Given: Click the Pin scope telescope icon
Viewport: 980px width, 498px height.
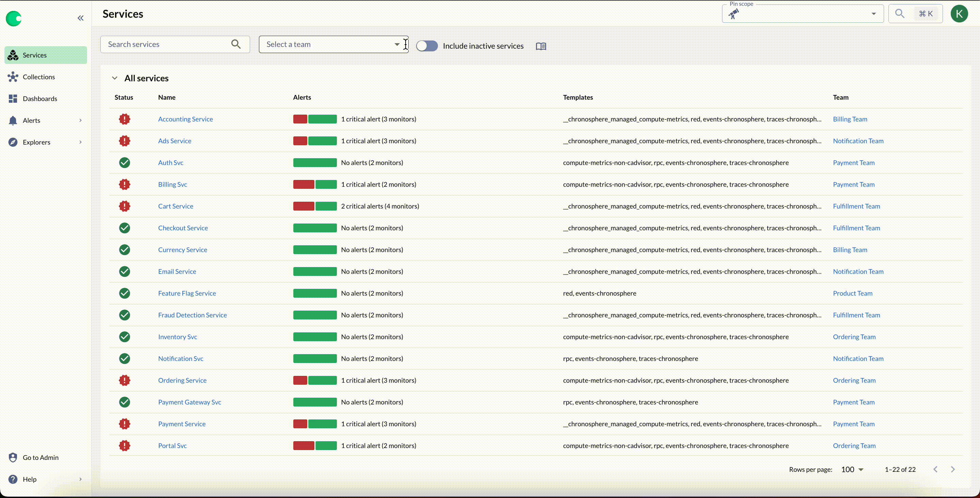Looking at the screenshot, I should tap(734, 14).
